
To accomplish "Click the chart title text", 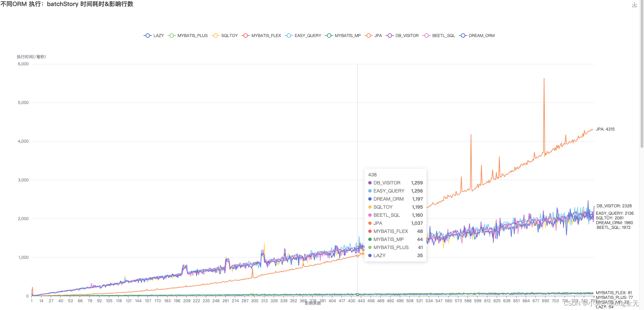I will (67, 4).
